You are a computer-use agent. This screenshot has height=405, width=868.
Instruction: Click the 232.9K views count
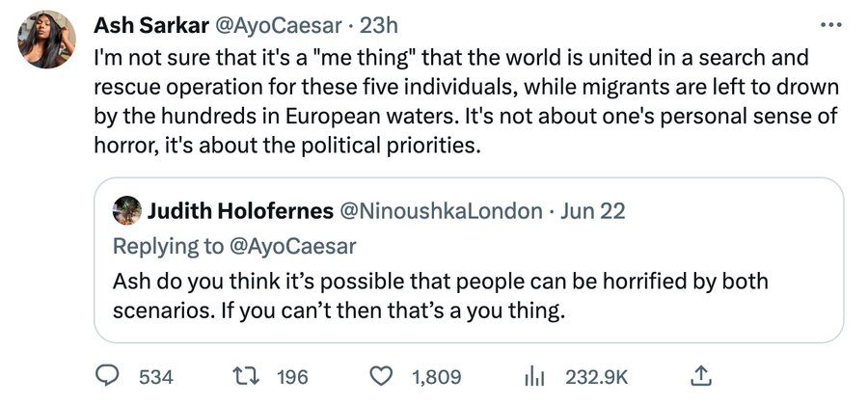pos(597,376)
